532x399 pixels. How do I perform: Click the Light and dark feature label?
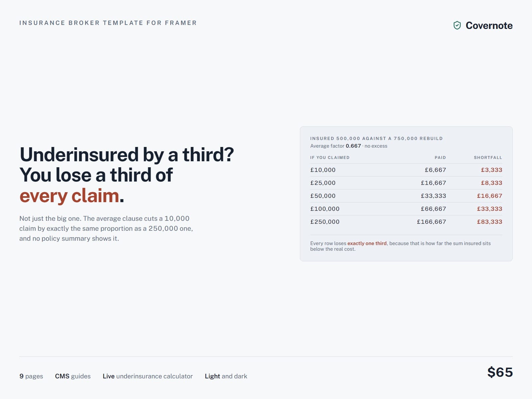tap(226, 376)
